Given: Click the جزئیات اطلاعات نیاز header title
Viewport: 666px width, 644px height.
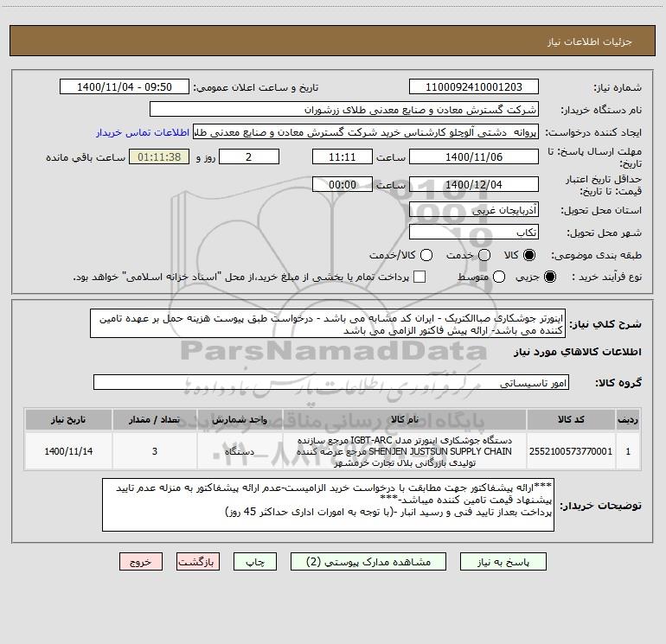Looking at the screenshot, I should [589, 41].
